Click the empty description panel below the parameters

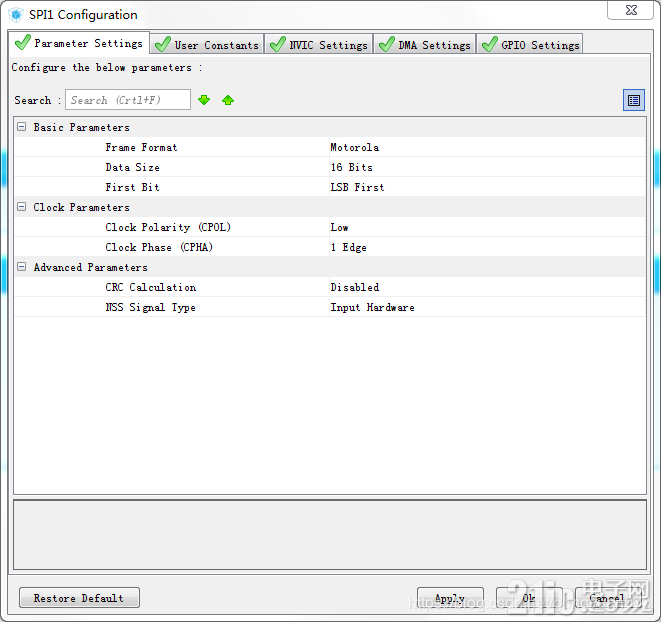pos(330,535)
